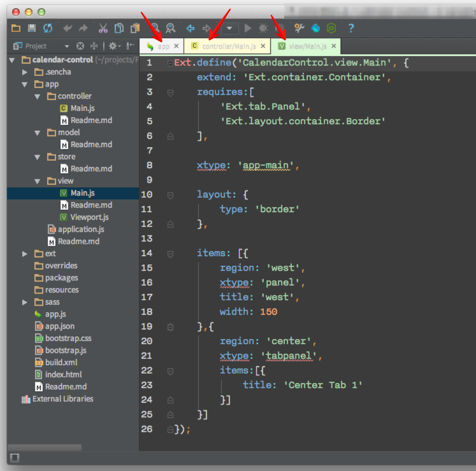This screenshot has width=476, height=471.
Task: Open Settings via the wrench icon
Action: [299, 28]
